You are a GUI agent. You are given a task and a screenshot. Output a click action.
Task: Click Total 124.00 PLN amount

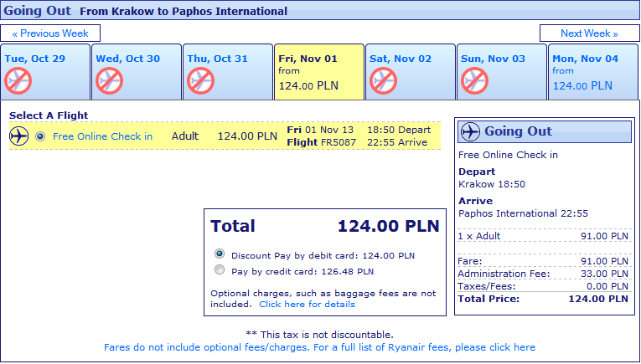(388, 226)
